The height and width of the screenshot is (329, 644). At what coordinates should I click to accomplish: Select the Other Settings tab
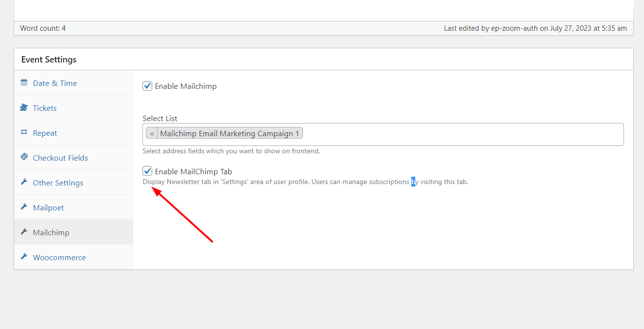click(x=58, y=183)
